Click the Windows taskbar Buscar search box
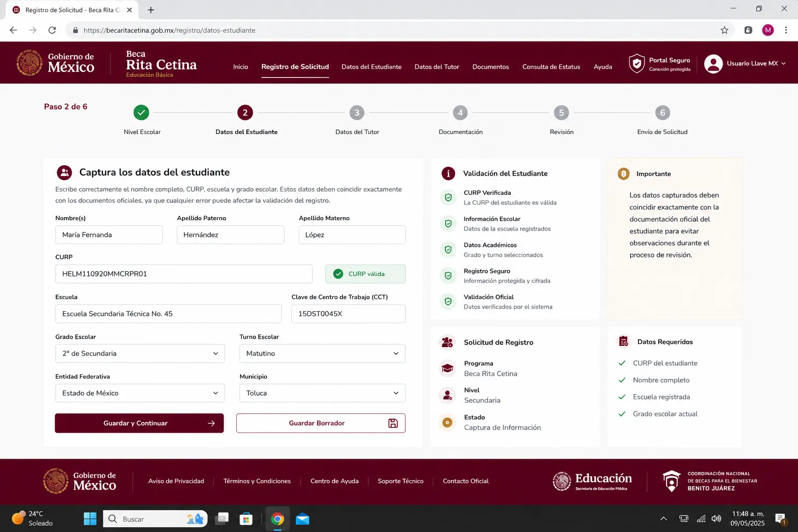 point(156,518)
